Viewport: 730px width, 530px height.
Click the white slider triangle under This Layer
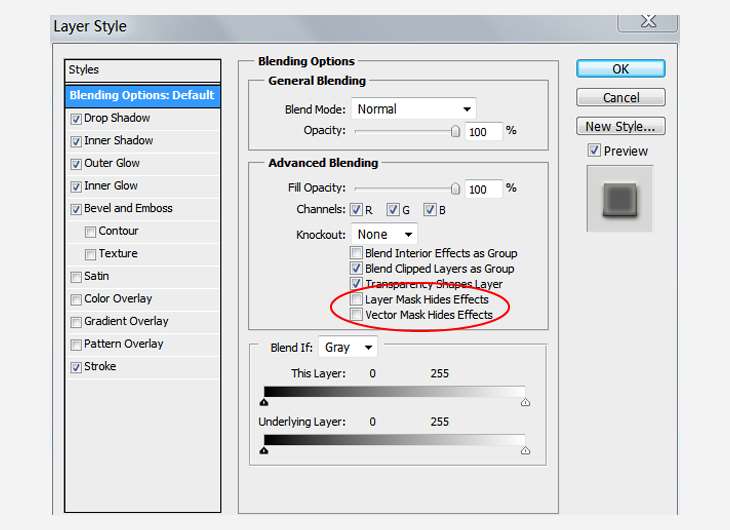525,402
